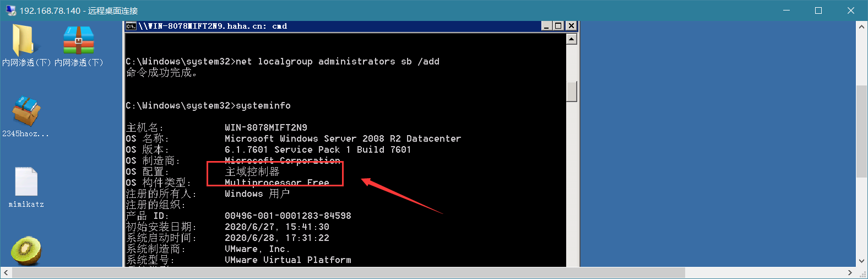868x279 pixels.
Task: Click the '6.1.7601 Service Pack 1 Build 7601' text
Action: pyautogui.click(x=318, y=149)
